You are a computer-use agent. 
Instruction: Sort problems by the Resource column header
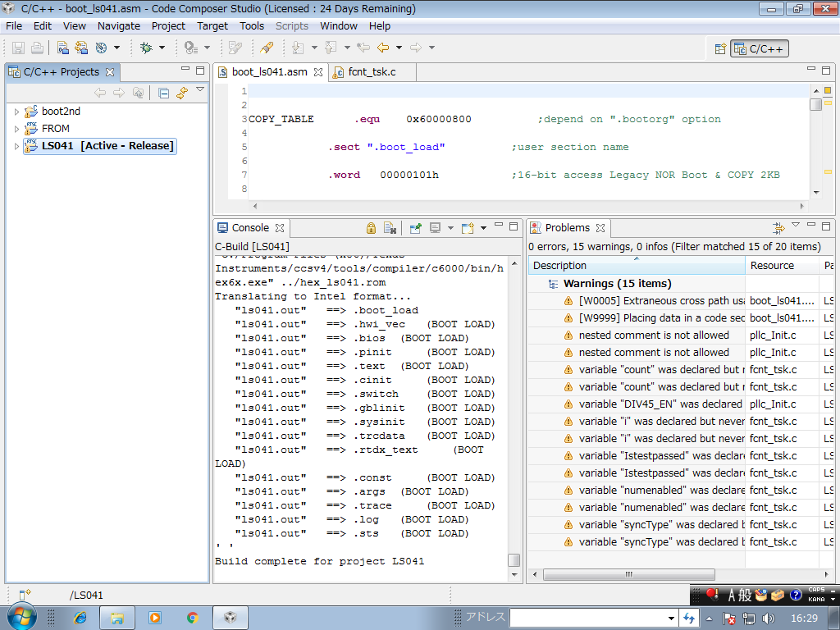click(x=782, y=266)
